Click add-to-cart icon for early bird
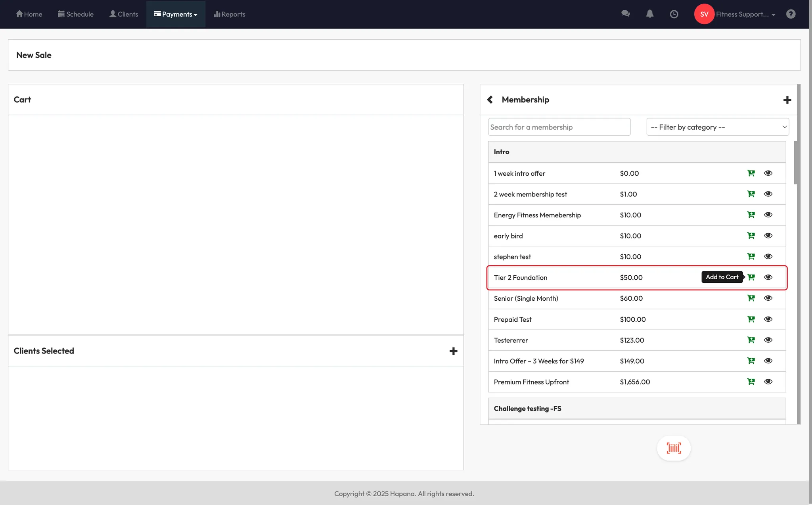Viewport: 812px width, 505px height. point(751,236)
